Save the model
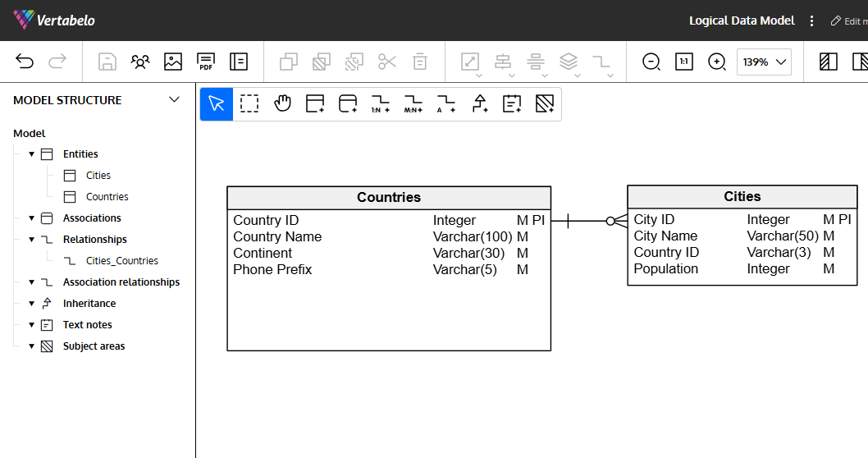 click(x=107, y=62)
